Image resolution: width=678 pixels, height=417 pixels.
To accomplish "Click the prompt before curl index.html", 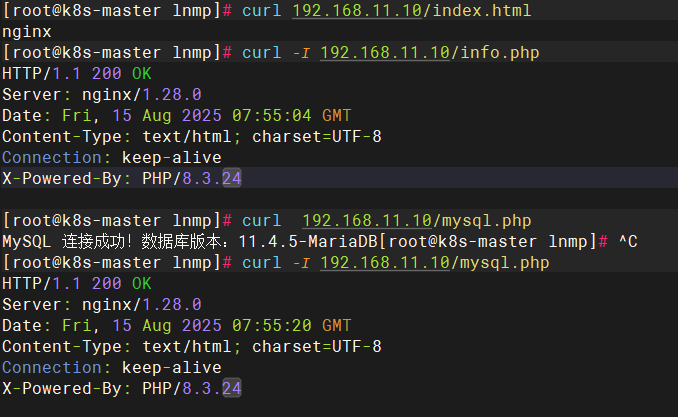I will click(x=117, y=10).
